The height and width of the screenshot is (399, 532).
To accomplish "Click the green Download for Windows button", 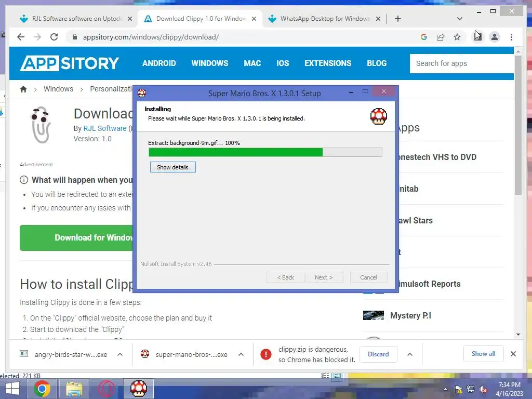I will pos(76,238).
